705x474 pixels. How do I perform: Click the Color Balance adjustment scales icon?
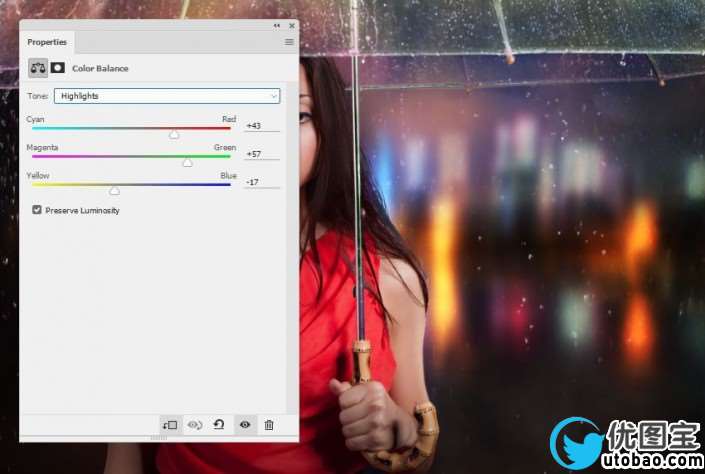(x=38, y=68)
